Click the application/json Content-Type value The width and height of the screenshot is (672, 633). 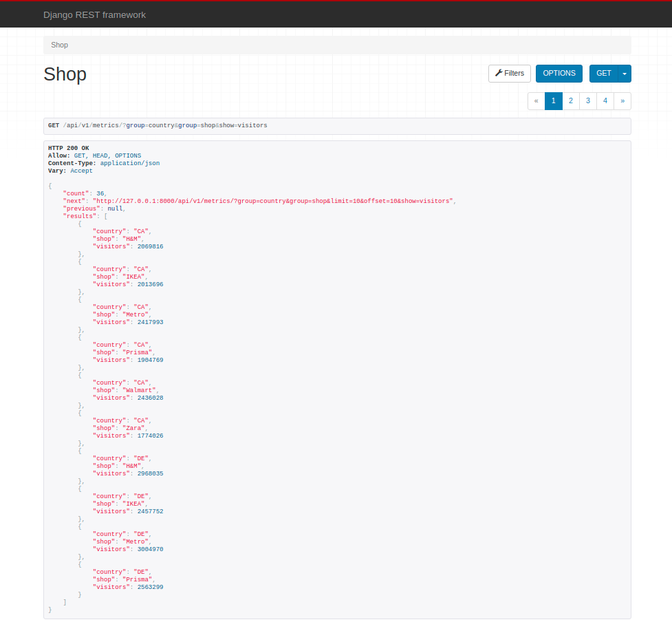click(x=129, y=163)
